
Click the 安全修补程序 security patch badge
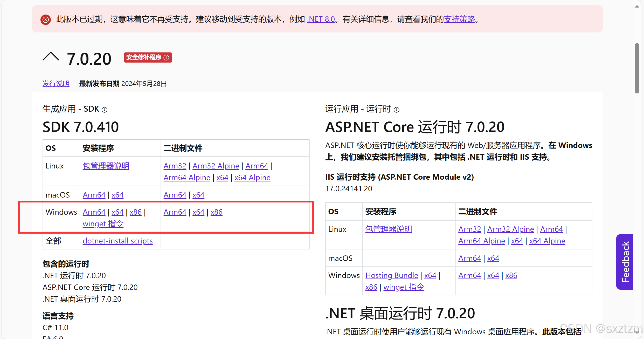pos(148,57)
